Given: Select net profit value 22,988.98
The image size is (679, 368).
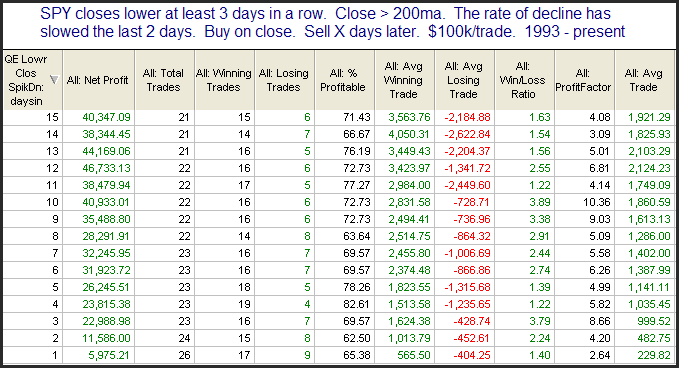Looking at the screenshot, I should click(107, 321).
